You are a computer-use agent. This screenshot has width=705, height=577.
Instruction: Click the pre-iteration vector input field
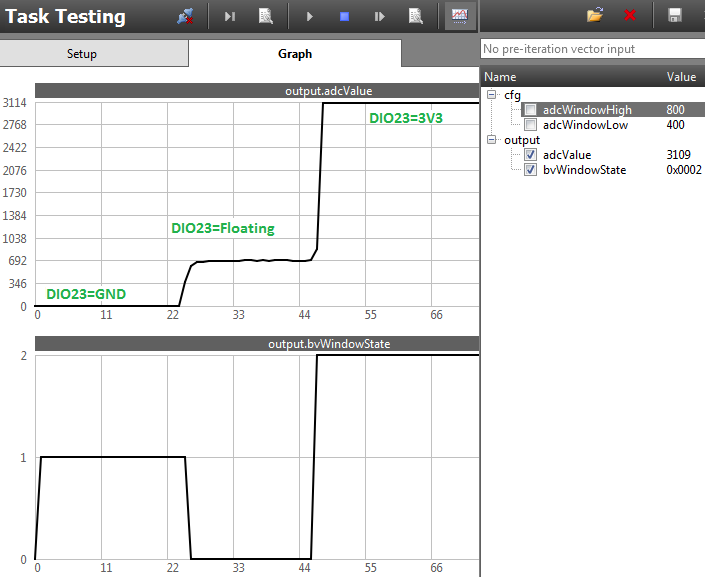point(590,49)
